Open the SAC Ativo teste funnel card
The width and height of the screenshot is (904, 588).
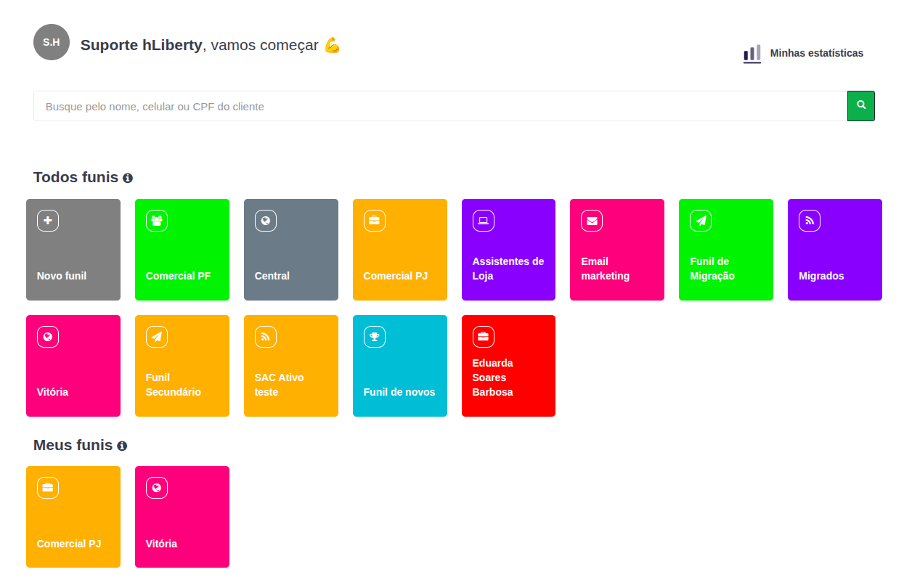(x=290, y=366)
